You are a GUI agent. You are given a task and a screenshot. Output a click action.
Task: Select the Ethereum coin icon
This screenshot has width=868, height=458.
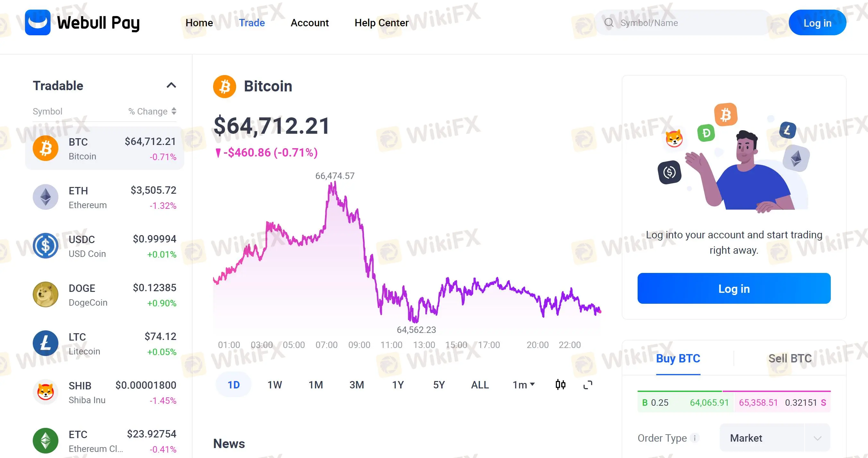[x=46, y=197]
